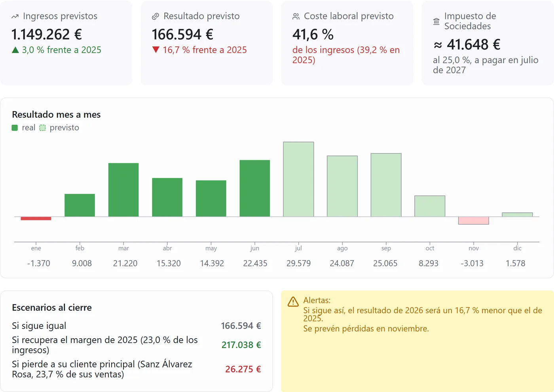Click the September forecast bar
Viewport: 554px width, 392px height.
click(386, 185)
